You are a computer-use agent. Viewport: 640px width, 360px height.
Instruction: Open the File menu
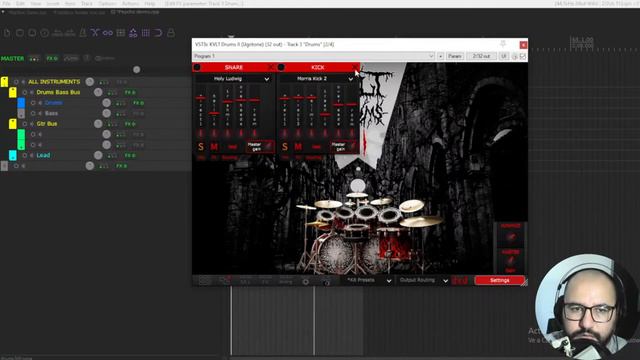coord(7,4)
